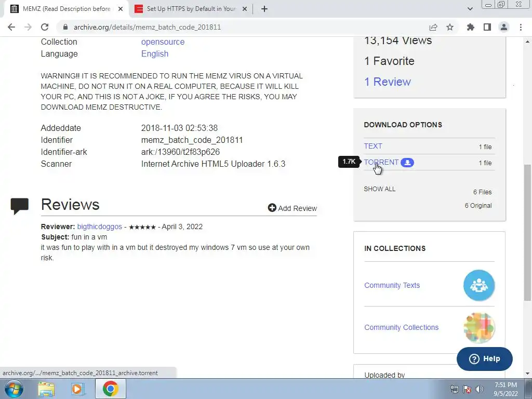The width and height of the screenshot is (532, 399).
Task: Open a new tab with plus button
Action: click(x=264, y=9)
